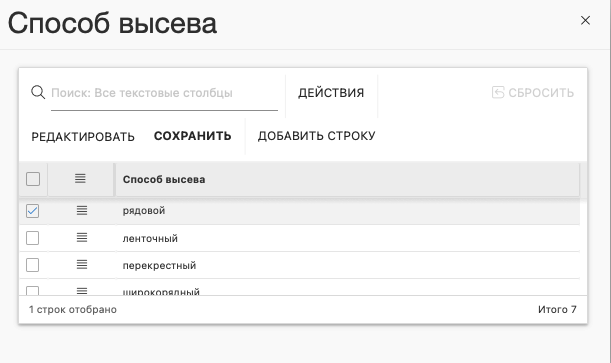Click the Добавить строку button
Image resolution: width=611 pixels, height=363 pixels.
316,136
